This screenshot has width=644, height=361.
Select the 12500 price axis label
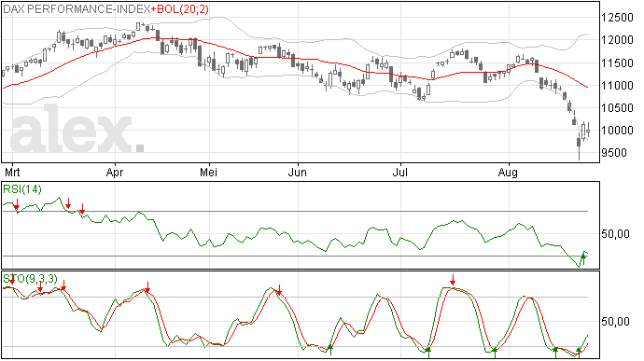[617, 18]
